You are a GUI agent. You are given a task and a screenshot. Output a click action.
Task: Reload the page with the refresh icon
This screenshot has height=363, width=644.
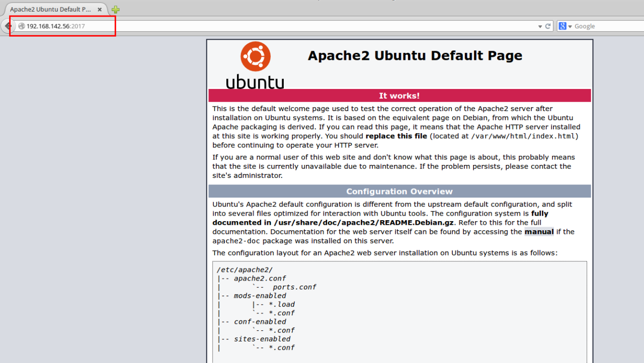pyautogui.click(x=548, y=26)
